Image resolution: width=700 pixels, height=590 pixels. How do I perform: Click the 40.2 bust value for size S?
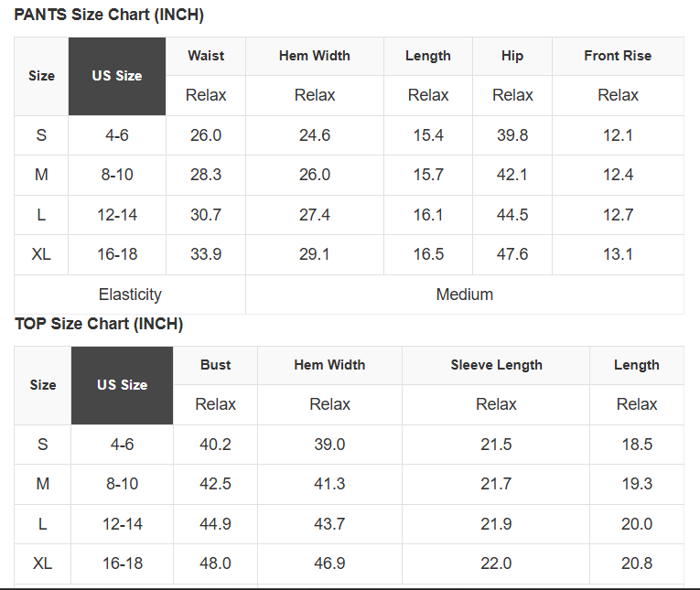pyautogui.click(x=216, y=445)
